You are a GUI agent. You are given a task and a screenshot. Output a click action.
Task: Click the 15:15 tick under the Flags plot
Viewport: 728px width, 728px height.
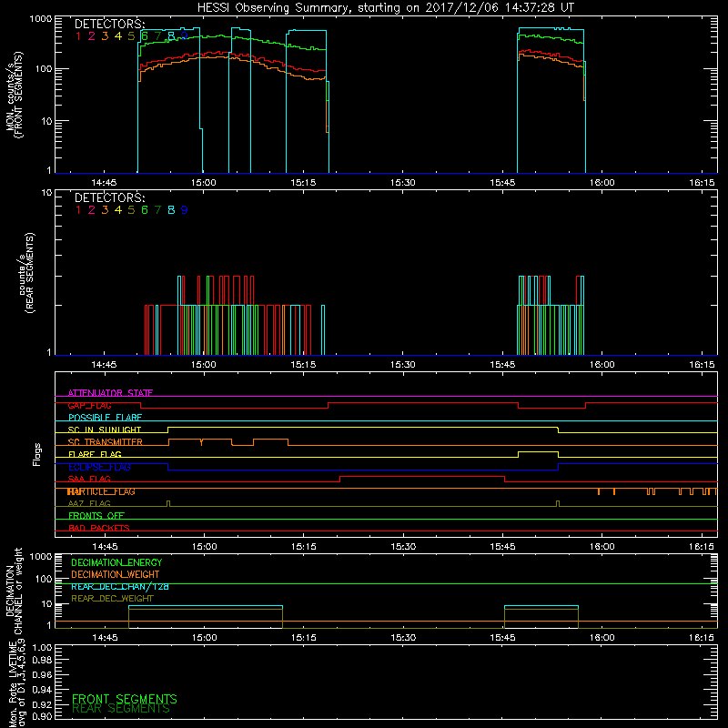(x=303, y=547)
